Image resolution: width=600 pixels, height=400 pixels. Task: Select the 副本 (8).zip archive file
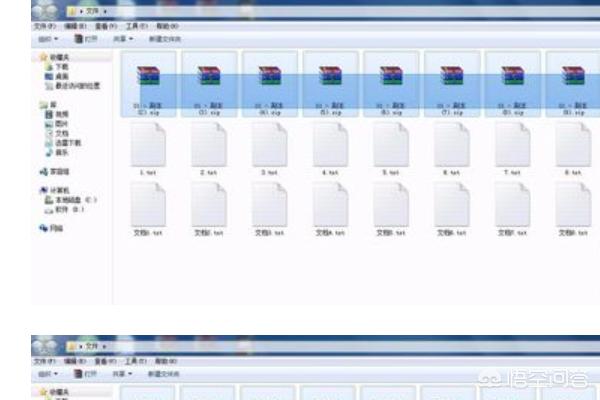pos(513,84)
